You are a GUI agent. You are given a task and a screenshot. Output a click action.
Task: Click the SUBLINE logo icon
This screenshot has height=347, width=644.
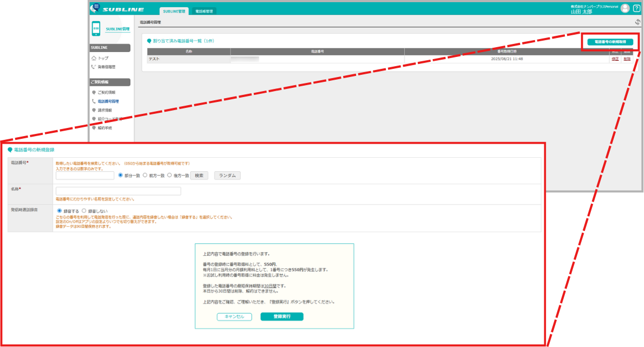(95, 8)
